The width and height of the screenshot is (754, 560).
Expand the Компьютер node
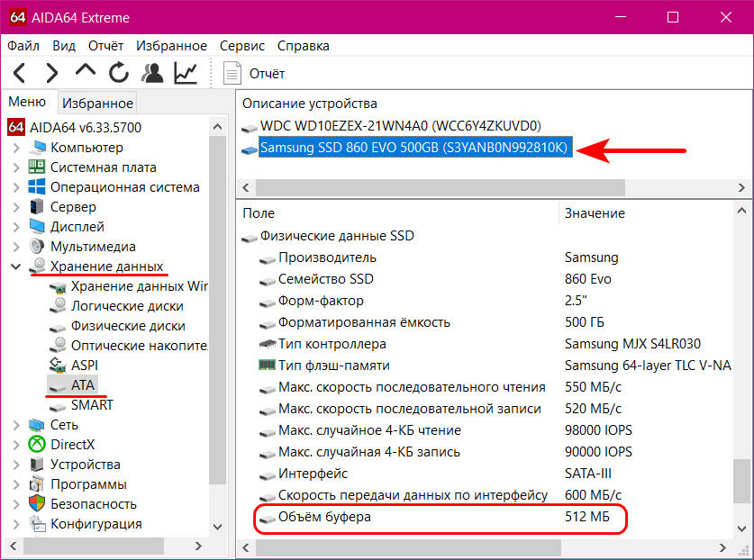coord(16,148)
